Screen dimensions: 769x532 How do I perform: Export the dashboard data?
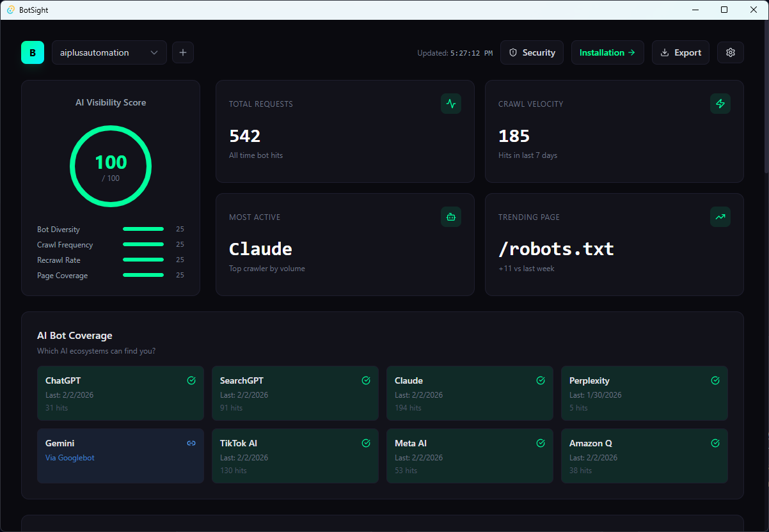[x=680, y=52]
